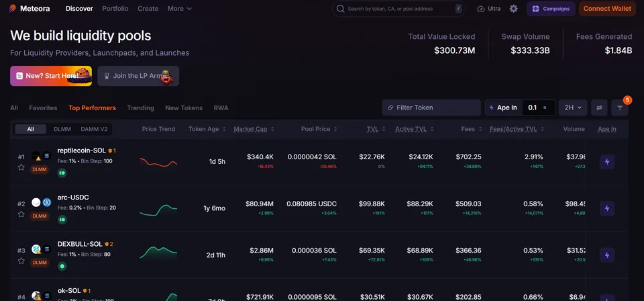
Task: Sort by Pool Price column
Action: pyautogui.click(x=319, y=129)
